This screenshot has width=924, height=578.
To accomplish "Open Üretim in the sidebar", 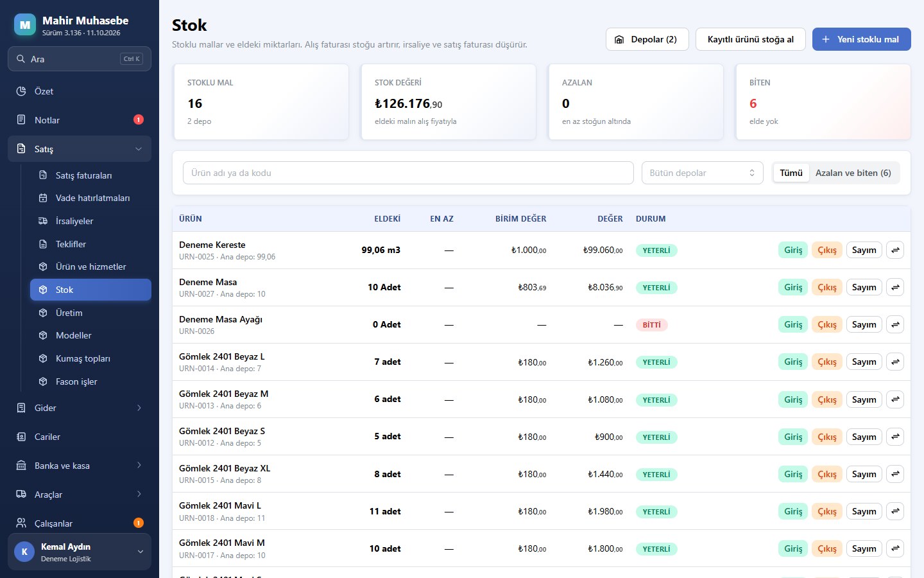I will coord(90,313).
